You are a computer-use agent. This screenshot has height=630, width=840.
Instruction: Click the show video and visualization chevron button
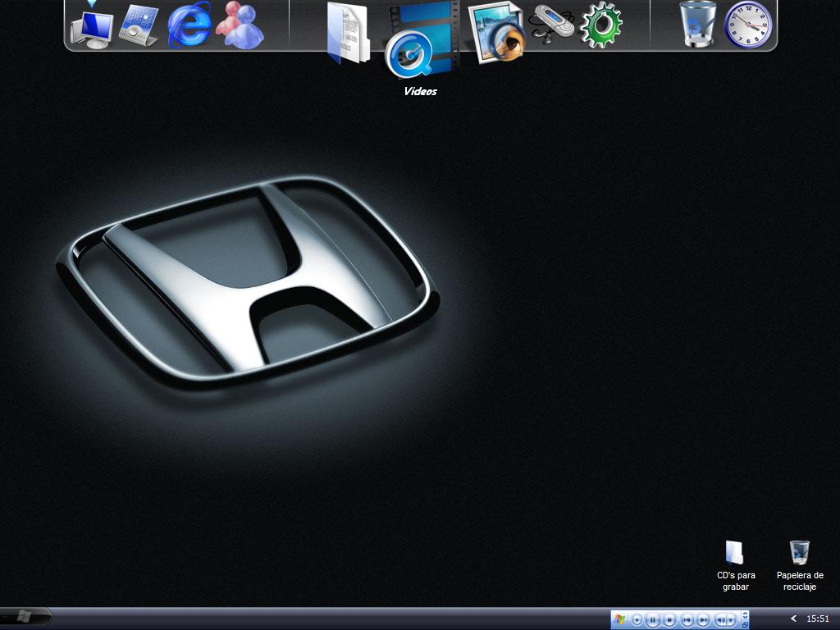click(745, 615)
